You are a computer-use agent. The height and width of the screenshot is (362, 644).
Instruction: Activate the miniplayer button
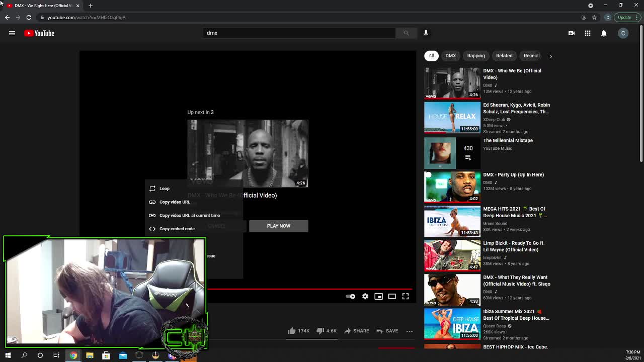(x=378, y=297)
